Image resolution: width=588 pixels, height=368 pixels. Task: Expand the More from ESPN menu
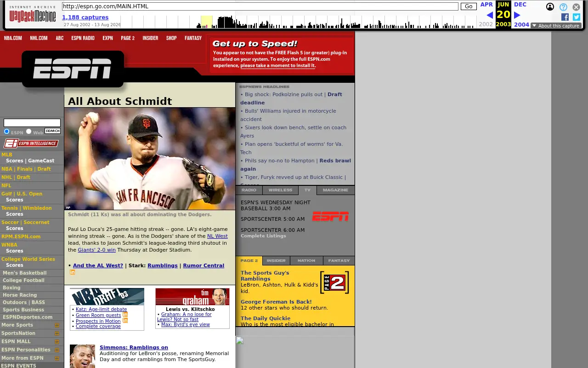[57, 358]
